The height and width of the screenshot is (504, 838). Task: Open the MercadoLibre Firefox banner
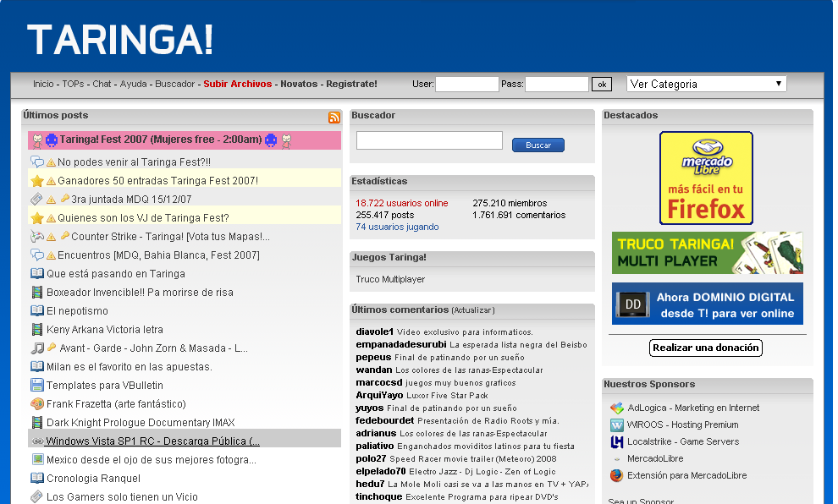(706, 178)
